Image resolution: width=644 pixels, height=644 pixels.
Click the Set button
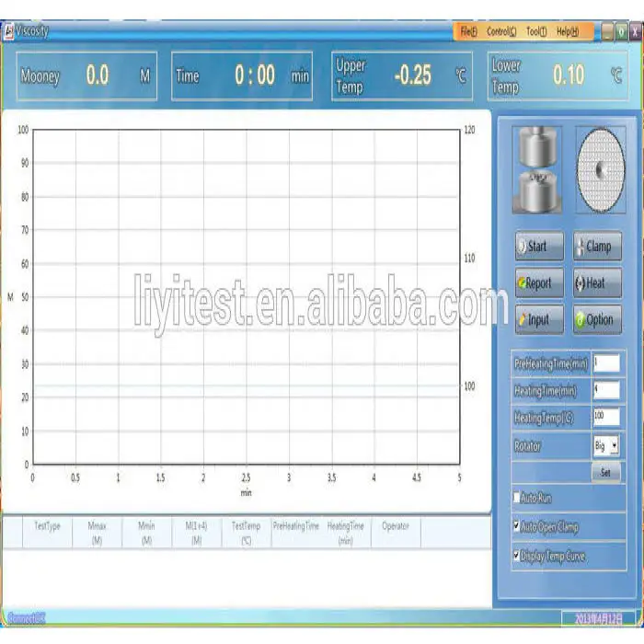coord(604,472)
